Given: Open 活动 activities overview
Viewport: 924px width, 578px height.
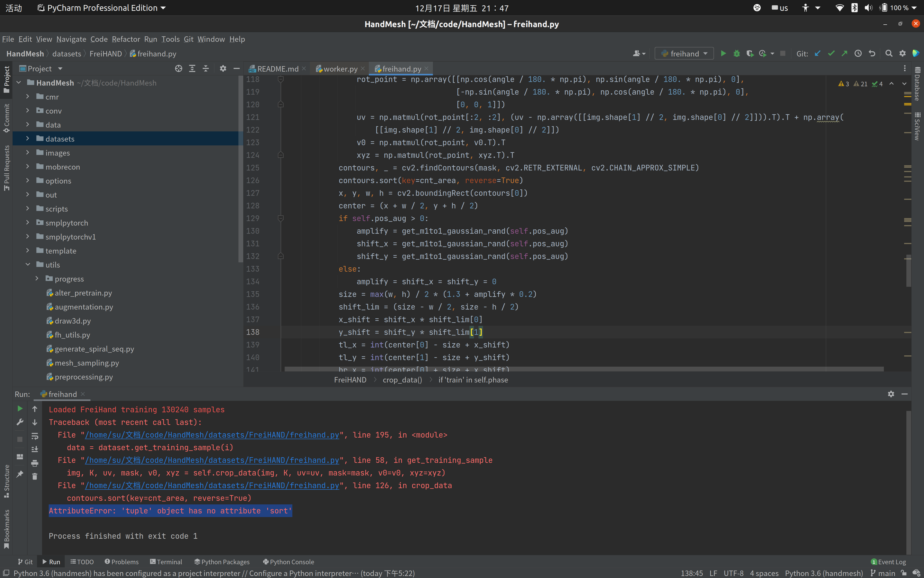Looking at the screenshot, I should [14, 8].
